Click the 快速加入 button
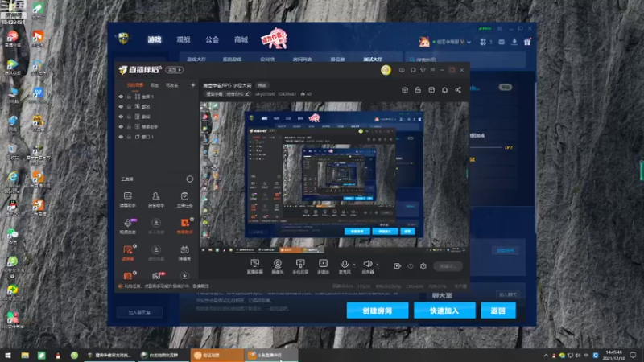Viewport: 644px width, 362px height. pyautogui.click(x=444, y=311)
